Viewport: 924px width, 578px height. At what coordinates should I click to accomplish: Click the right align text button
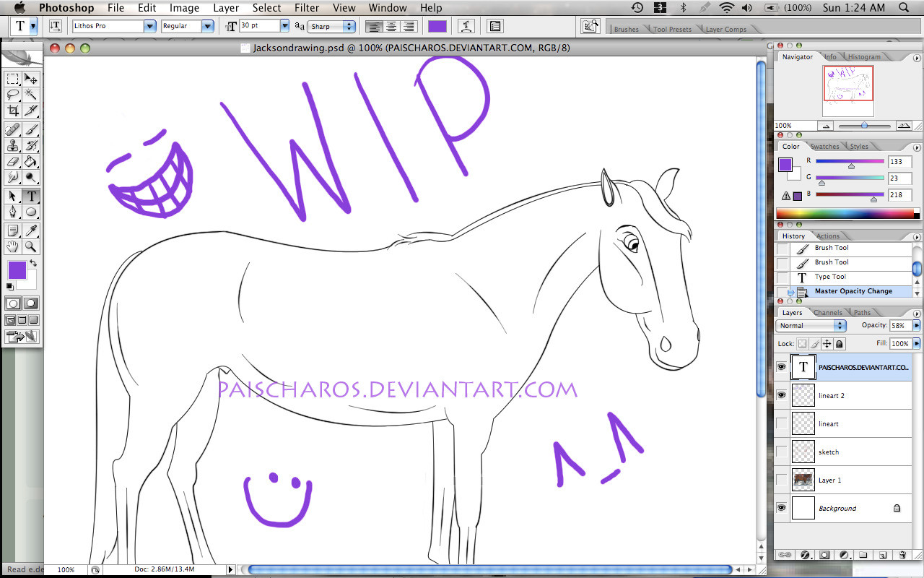point(409,26)
